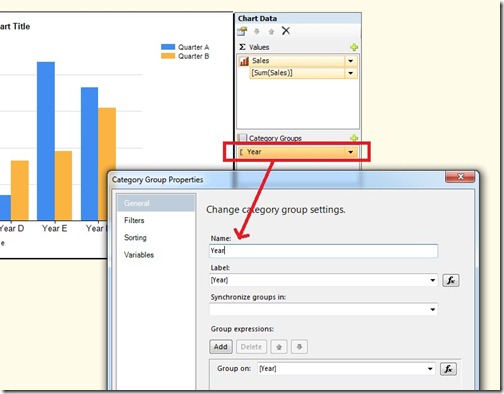The width and height of the screenshot is (504, 394).
Task: Click the move down arrow in Chart Data toolbar
Action: pyautogui.click(x=257, y=31)
